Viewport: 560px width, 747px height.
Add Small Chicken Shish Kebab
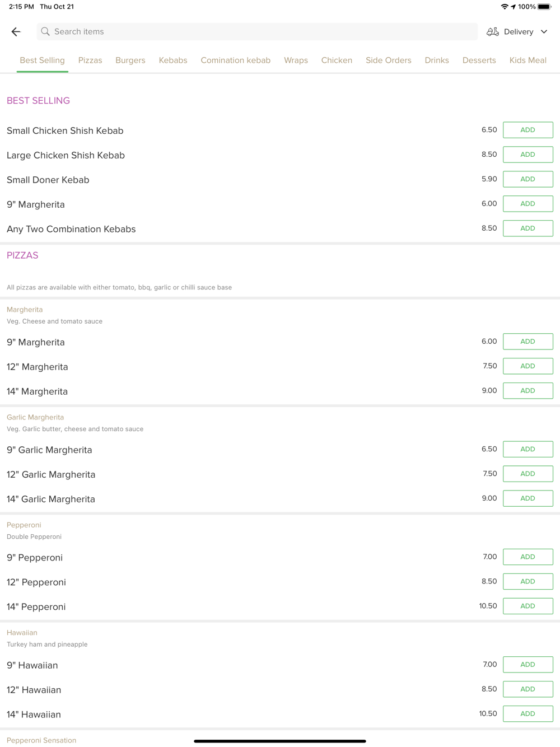coord(528,130)
